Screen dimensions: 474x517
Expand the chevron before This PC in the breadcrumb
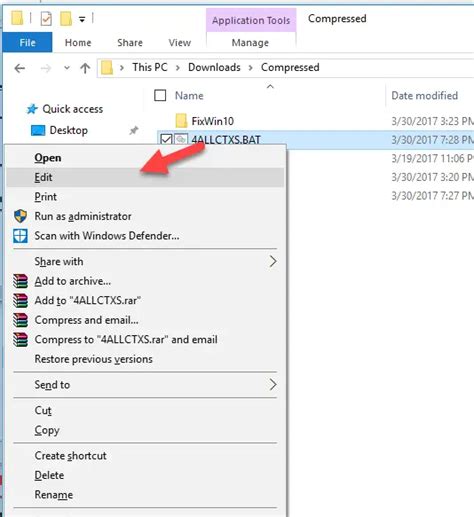pos(122,68)
